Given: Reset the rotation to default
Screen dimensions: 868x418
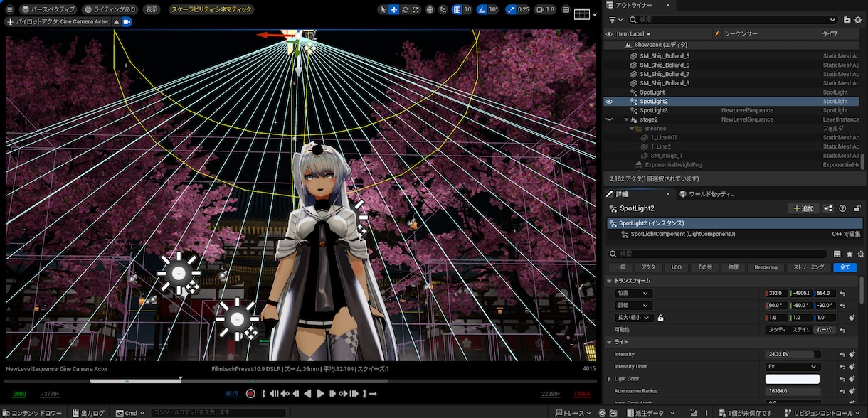Looking at the screenshot, I should coord(843,306).
